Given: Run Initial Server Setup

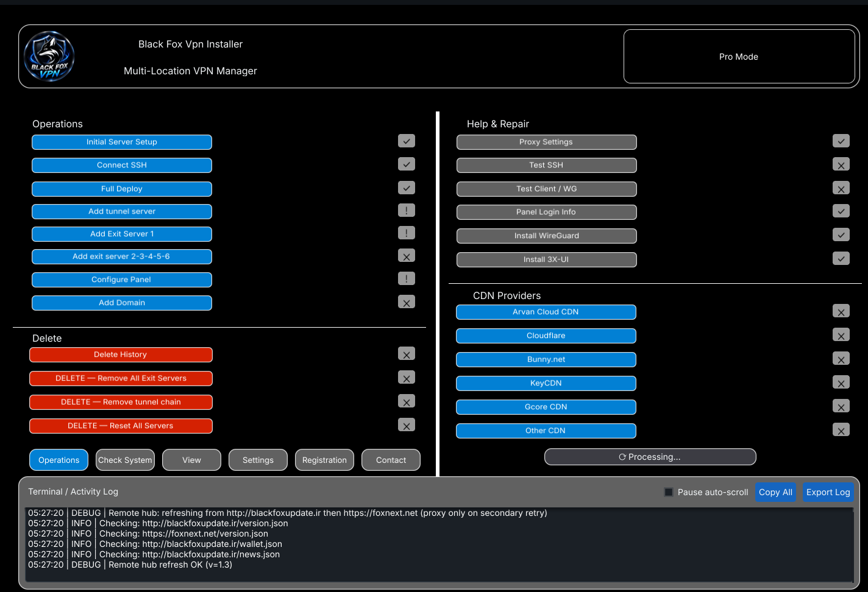Looking at the screenshot, I should tap(122, 142).
